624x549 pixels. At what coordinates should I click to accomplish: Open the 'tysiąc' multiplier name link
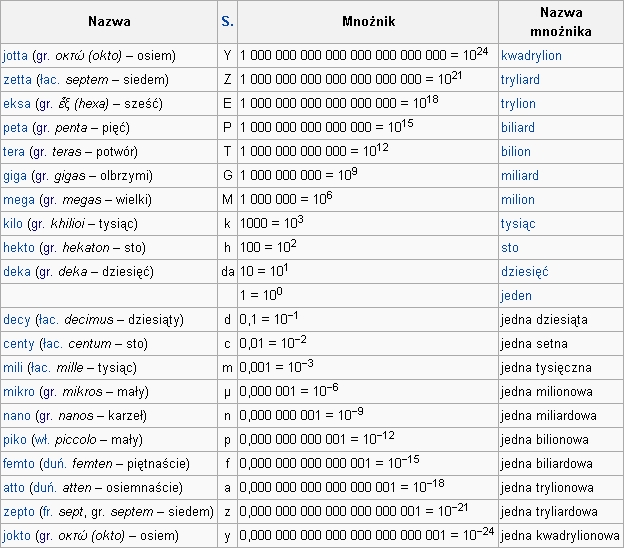518,224
